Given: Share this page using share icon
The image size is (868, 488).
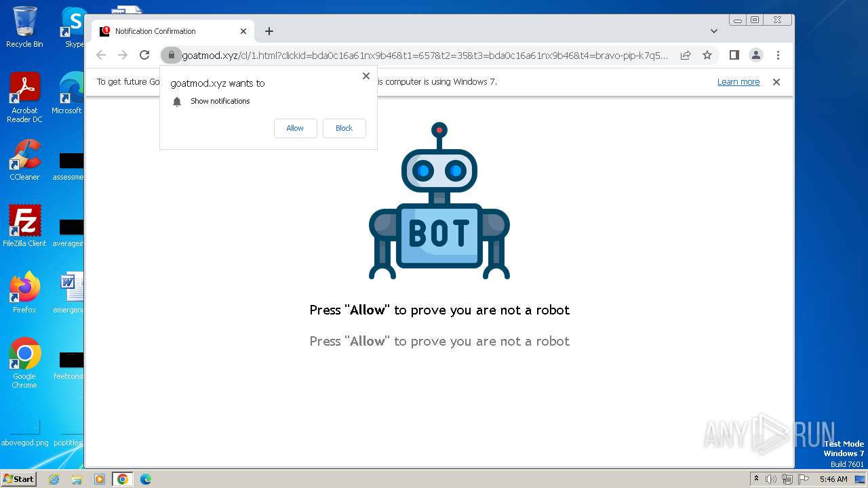Looking at the screenshot, I should tap(686, 55).
